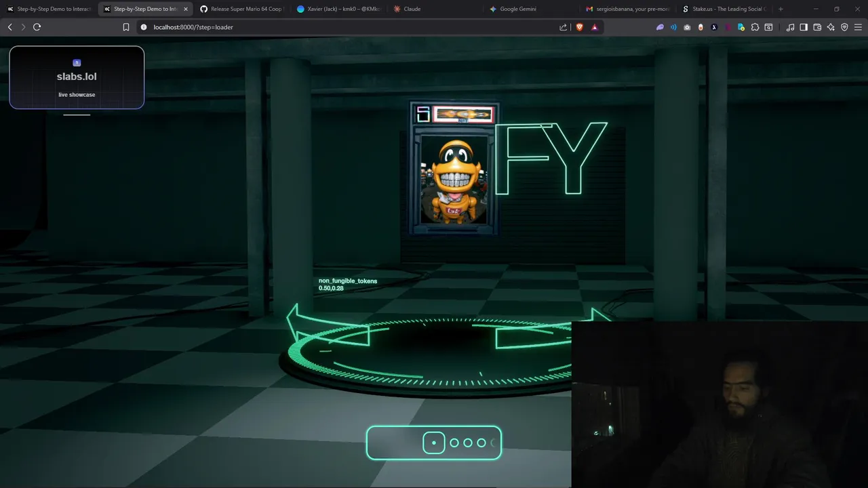Open Leo AI sparkle icon
This screenshot has height=488, width=868.
pos(831,27)
